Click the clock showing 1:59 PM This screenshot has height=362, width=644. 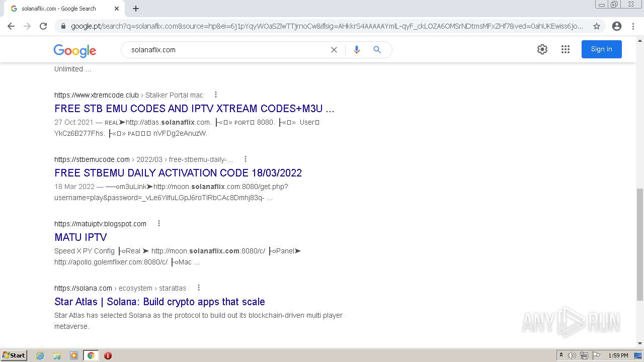coord(618,355)
